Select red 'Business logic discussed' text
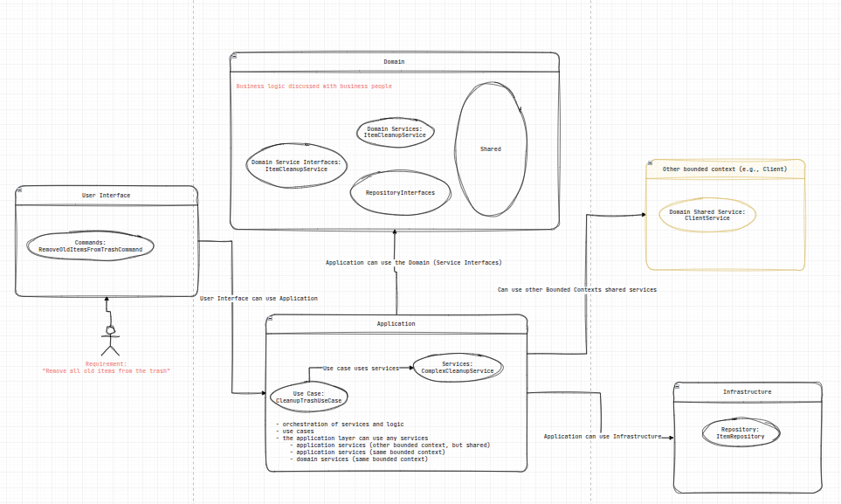 pos(314,86)
